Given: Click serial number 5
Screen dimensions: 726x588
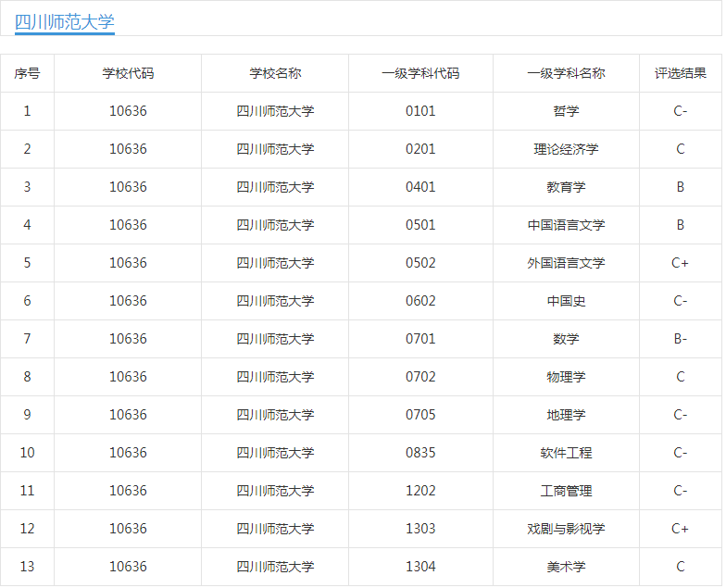Looking at the screenshot, I should click(28, 263).
